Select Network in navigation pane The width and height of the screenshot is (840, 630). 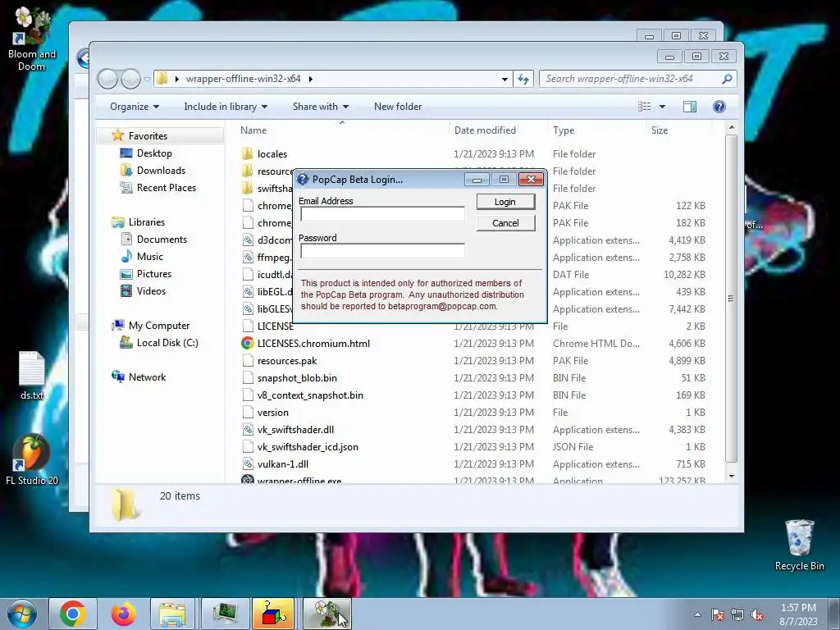[x=147, y=377]
